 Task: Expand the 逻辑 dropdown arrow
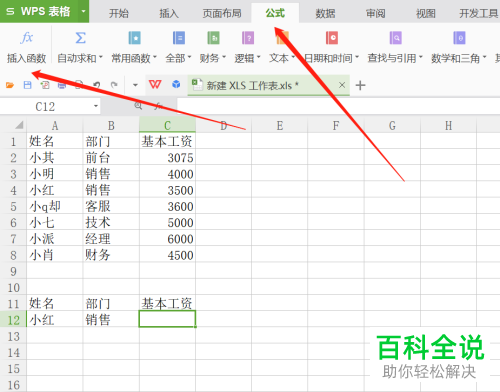tap(259, 57)
